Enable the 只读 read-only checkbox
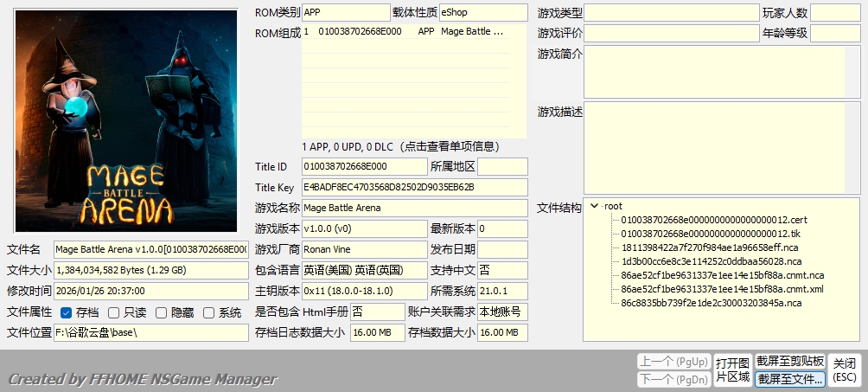 [114, 312]
